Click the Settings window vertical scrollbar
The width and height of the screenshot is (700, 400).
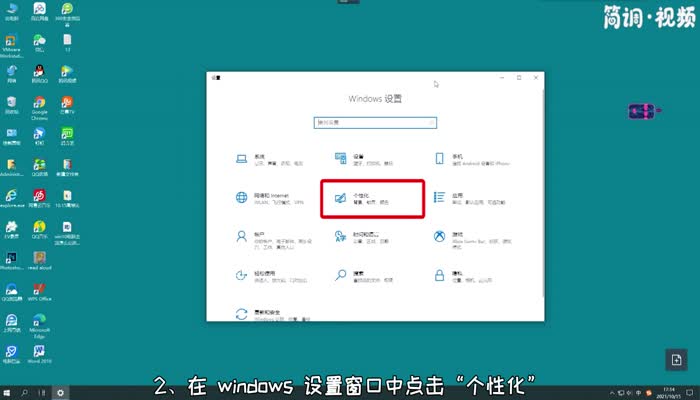click(543, 192)
